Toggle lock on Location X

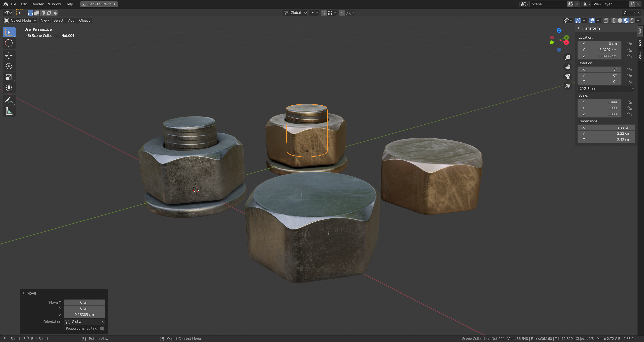pos(629,44)
